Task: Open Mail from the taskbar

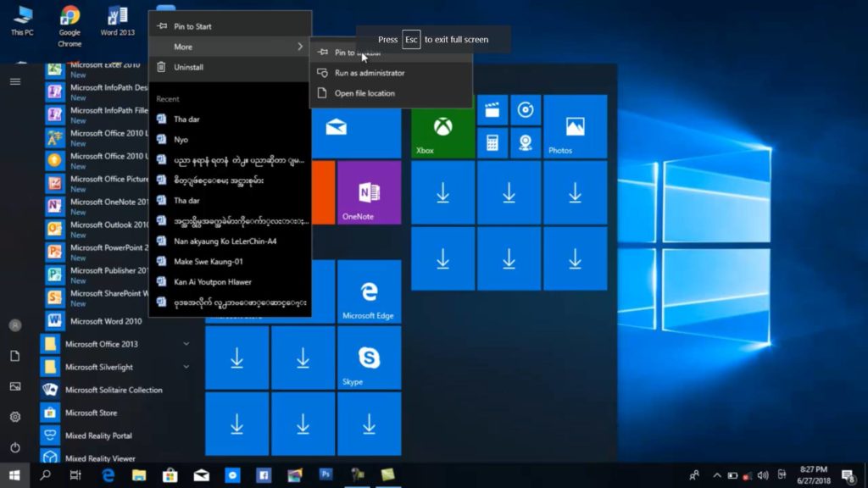Action: [202, 475]
